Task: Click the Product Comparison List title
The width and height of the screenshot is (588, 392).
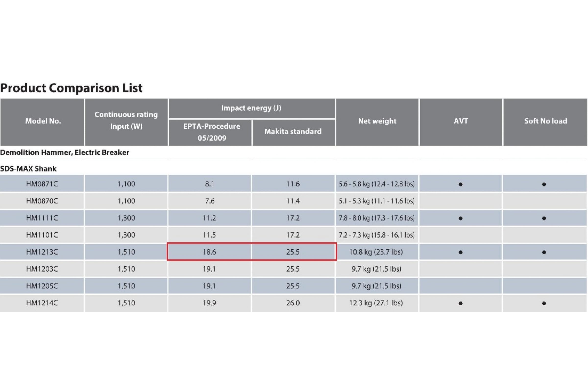Action: (72, 88)
